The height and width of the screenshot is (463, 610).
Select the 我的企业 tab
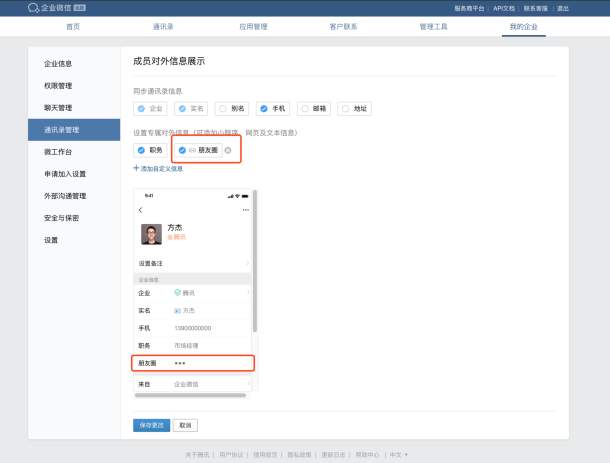[x=524, y=26]
